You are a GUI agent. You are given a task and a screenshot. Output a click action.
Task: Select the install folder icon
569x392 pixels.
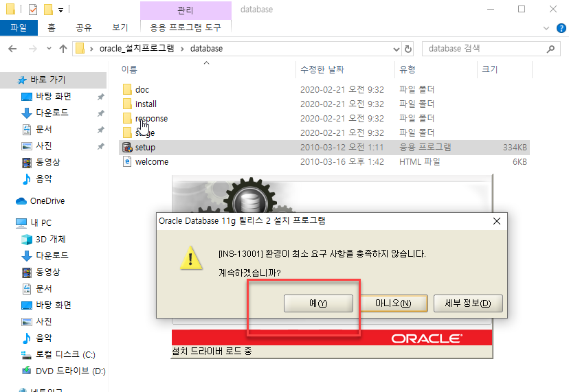coord(127,104)
